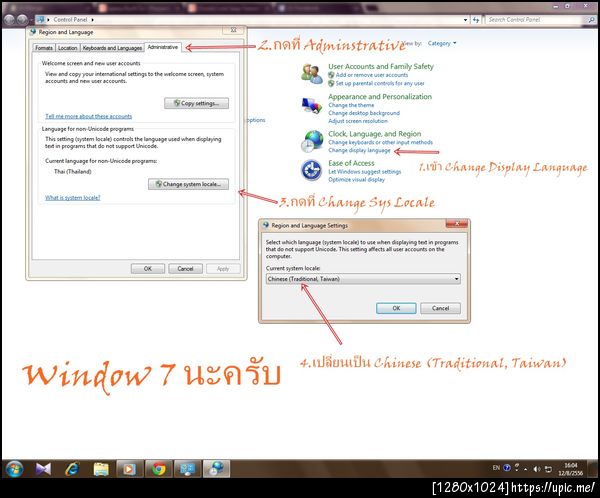Open the tray help icon
This screenshot has width=600, height=498.
(x=507, y=468)
